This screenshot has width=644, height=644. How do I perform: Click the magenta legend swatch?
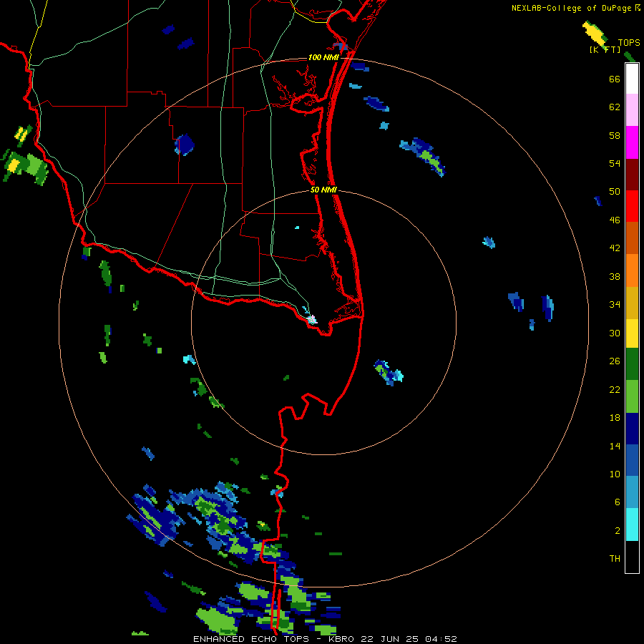tap(632, 142)
